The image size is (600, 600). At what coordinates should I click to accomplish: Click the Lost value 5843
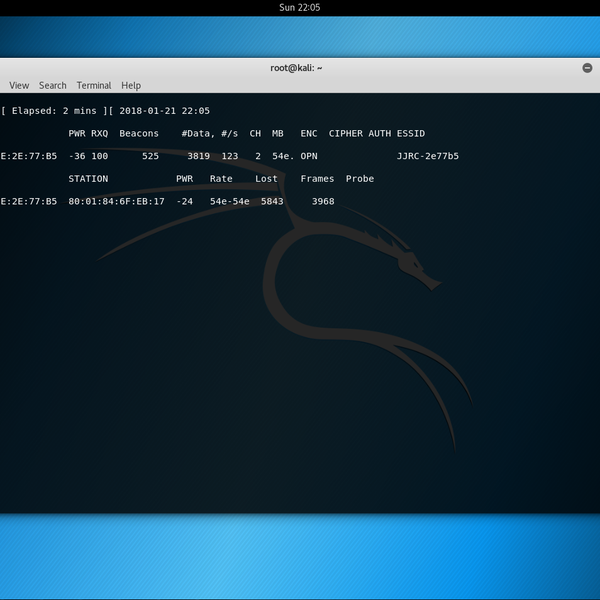tap(272, 201)
